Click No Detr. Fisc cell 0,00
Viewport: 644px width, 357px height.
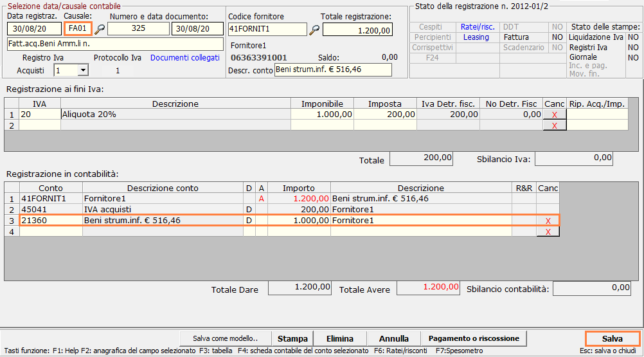pos(512,114)
